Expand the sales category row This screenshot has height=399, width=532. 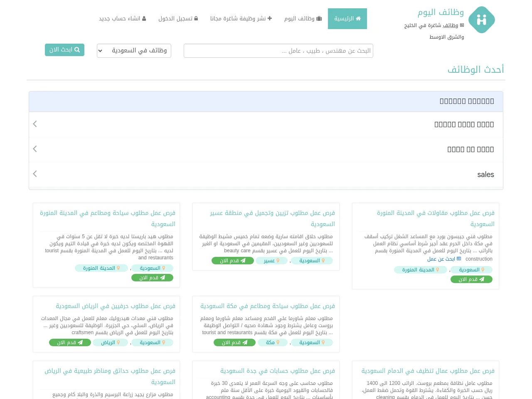tap(266, 175)
